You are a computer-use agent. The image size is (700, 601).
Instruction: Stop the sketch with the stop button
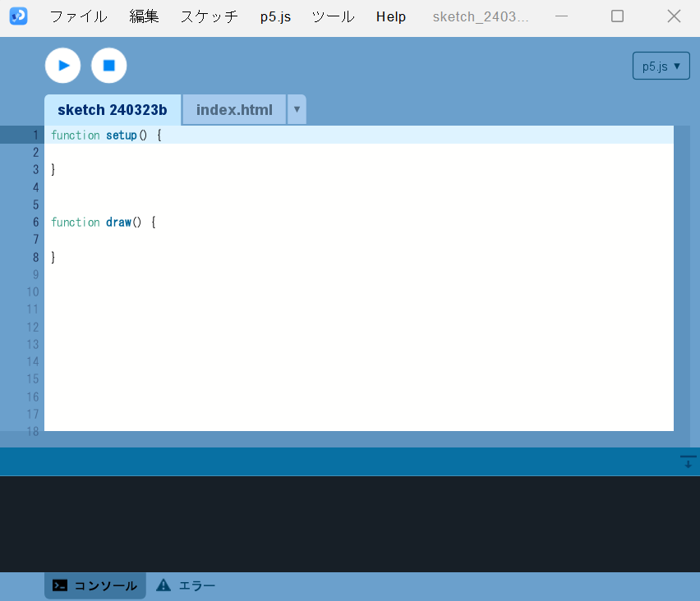click(108, 66)
